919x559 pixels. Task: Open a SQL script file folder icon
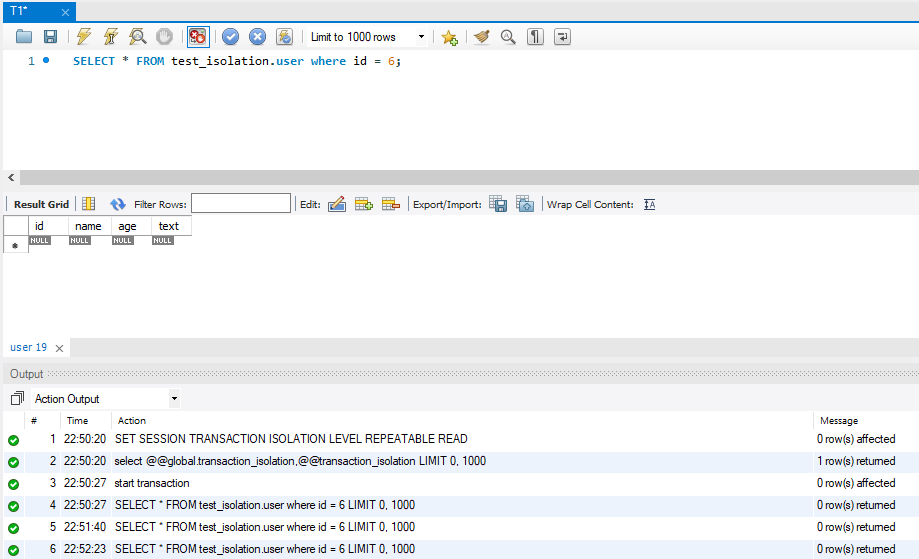(23, 37)
